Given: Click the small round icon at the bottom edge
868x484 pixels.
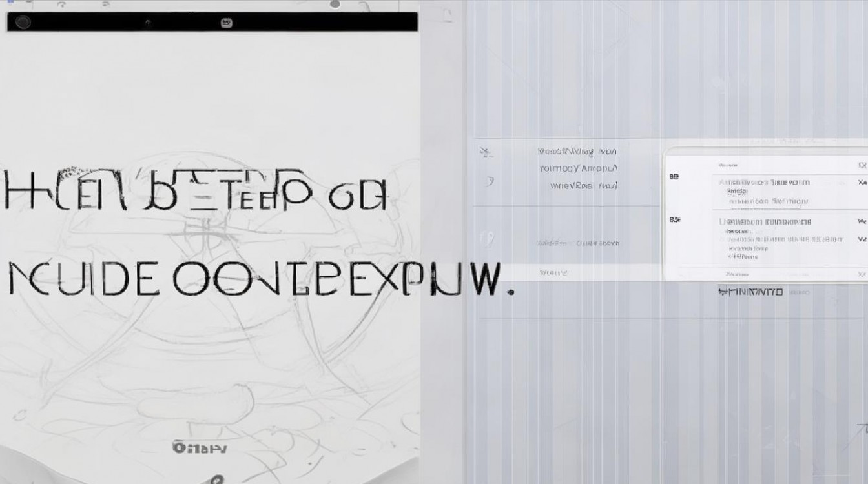Looking at the screenshot, I should coord(218,479).
